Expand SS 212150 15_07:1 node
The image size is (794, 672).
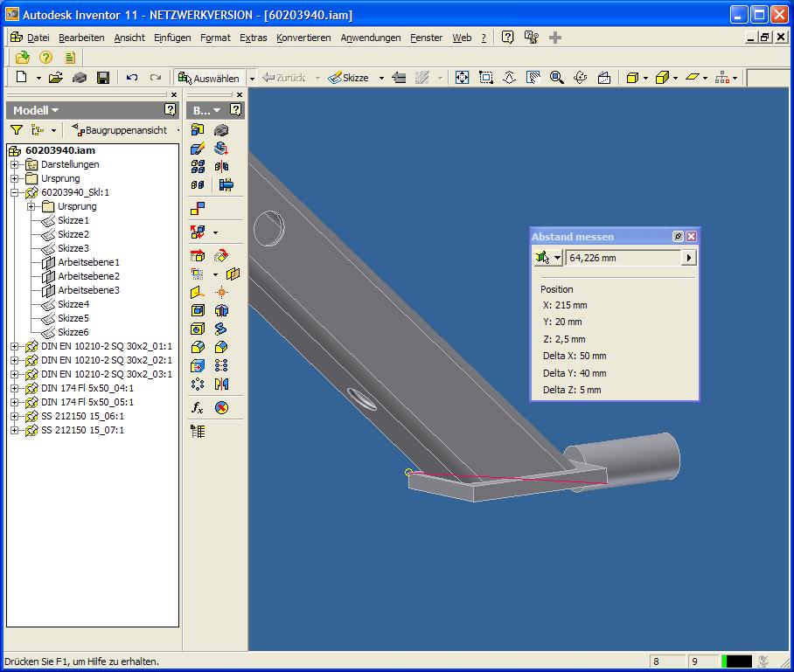(15, 430)
